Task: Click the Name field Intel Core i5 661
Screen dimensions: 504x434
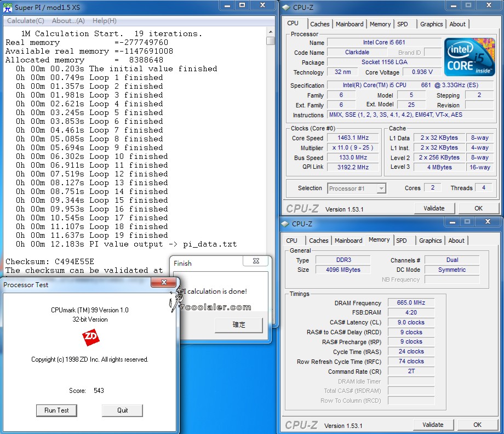Action: [384, 42]
